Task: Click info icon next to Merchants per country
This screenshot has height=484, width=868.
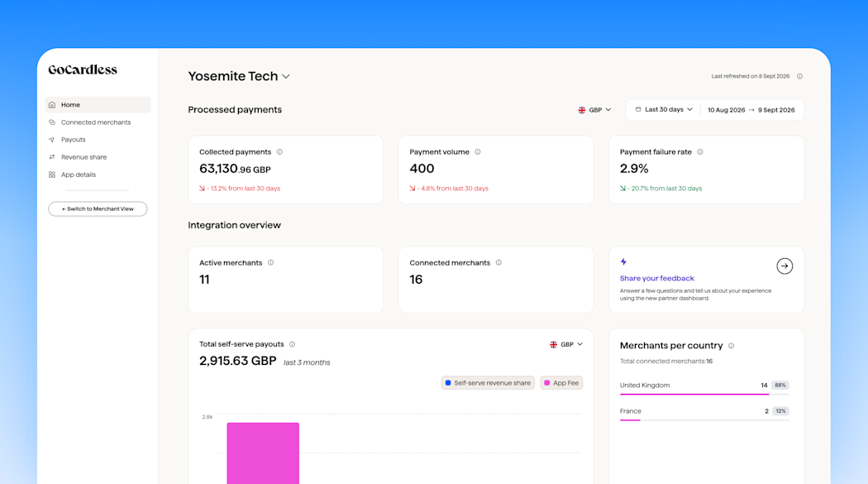Action: pyautogui.click(x=732, y=346)
